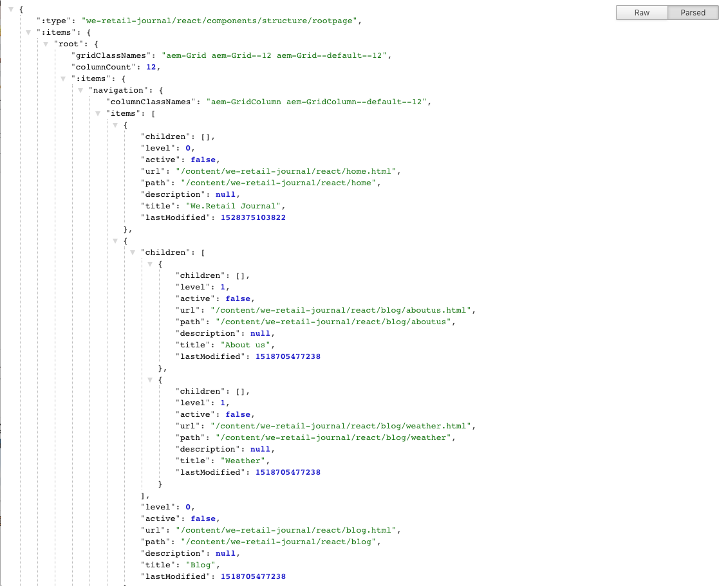The image size is (728, 586).
Task: Select the "About us" title value
Action: [x=246, y=345]
